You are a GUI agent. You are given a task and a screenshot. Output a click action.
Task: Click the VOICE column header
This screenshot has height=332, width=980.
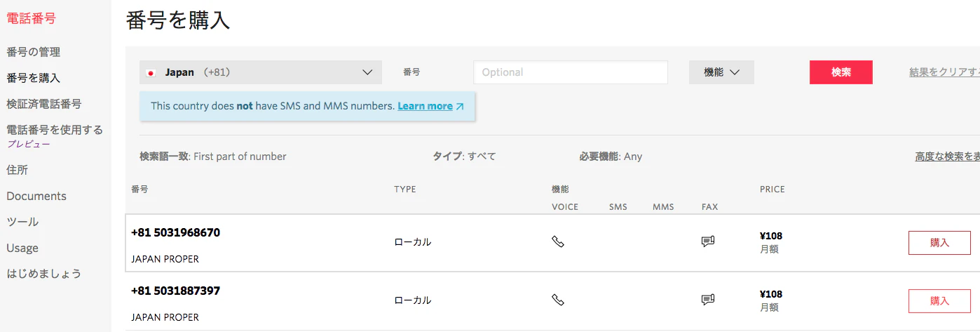[565, 207]
